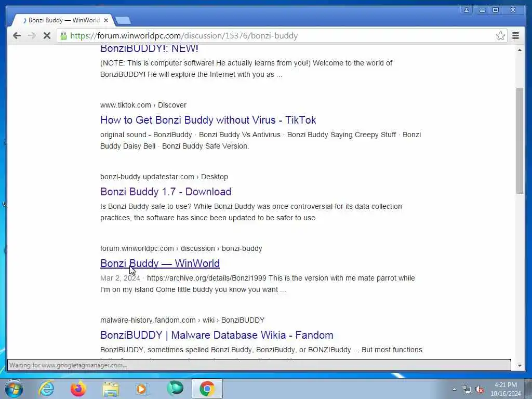Open the BonziBUDDY!: NEW! result heading
Image resolution: width=532 pixels, height=399 pixels.
[x=149, y=48]
